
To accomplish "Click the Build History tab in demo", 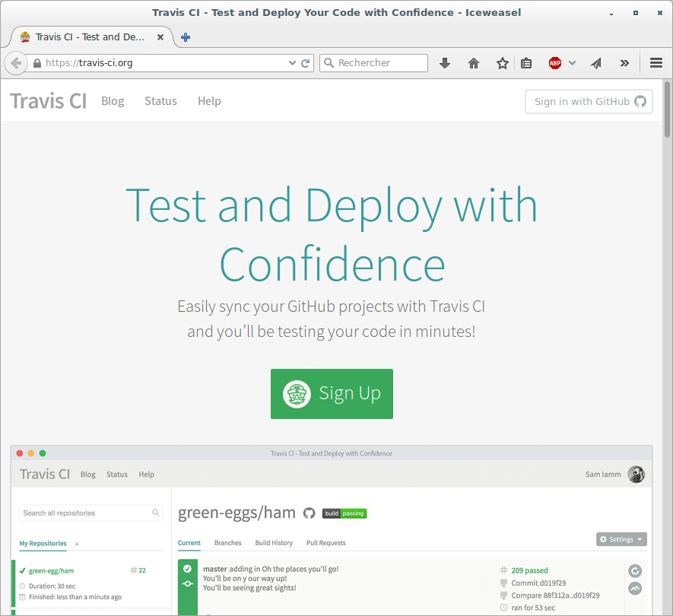I will coord(274,543).
